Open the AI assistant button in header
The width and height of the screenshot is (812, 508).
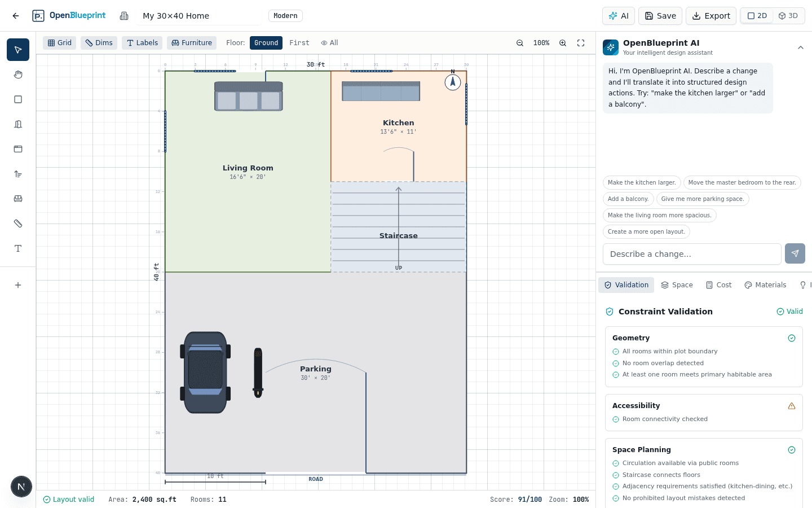pos(619,16)
